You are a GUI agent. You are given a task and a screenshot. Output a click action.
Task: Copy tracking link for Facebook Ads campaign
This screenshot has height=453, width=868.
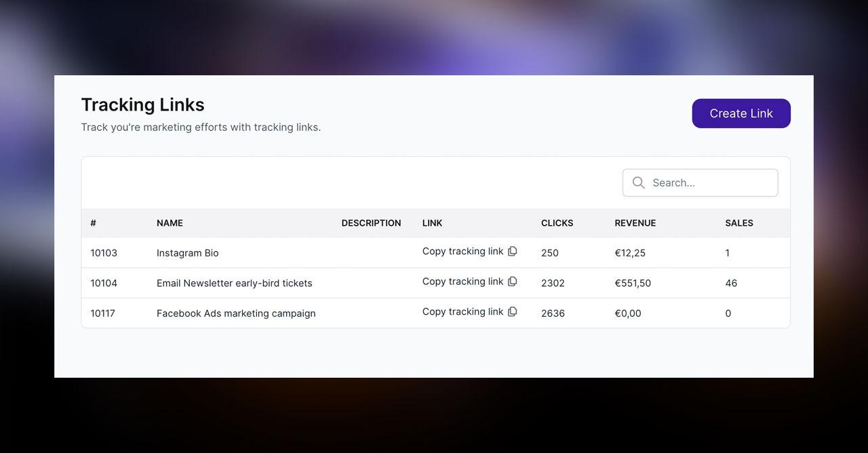[470, 312]
